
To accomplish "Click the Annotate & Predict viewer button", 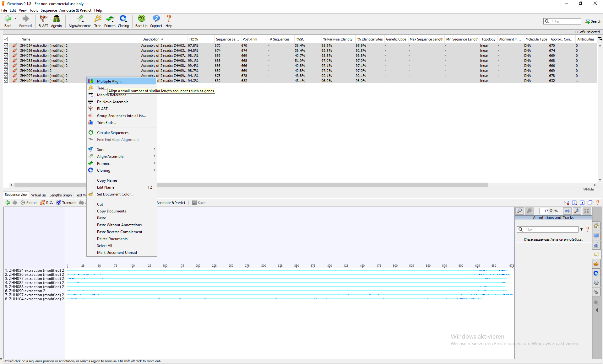I will (x=171, y=203).
